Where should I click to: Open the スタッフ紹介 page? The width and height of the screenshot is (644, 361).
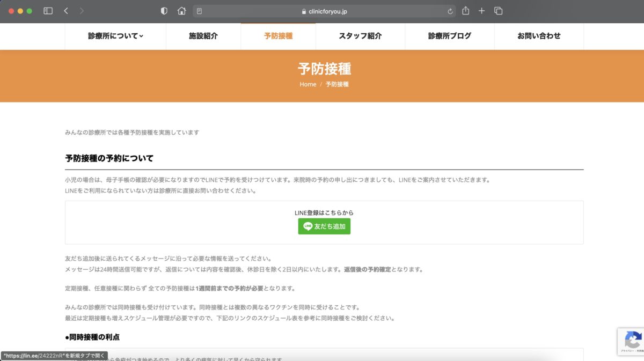coord(360,36)
